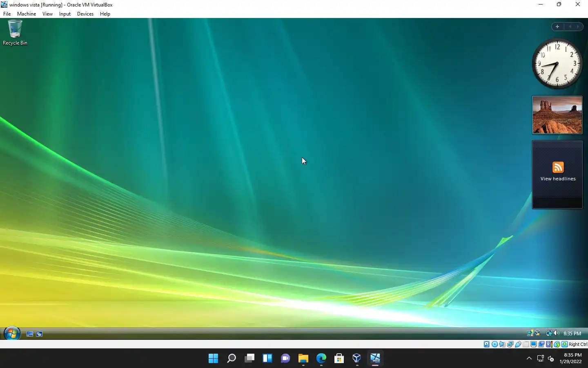Viewport: 588px width, 368px height.
Task: Click the host volume tray icon
Action: (551, 358)
